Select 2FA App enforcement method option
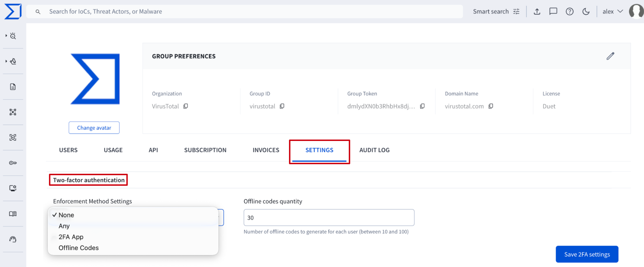644x267 pixels. (x=133, y=237)
